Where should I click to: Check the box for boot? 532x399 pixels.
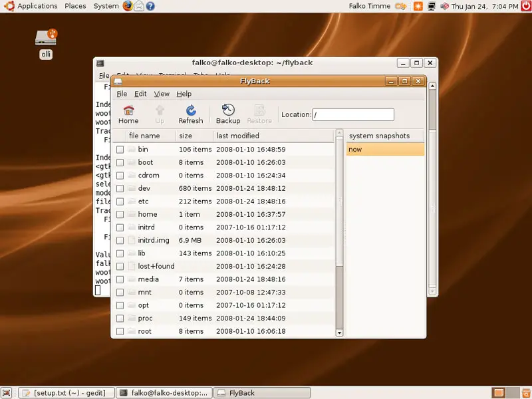pyautogui.click(x=120, y=162)
